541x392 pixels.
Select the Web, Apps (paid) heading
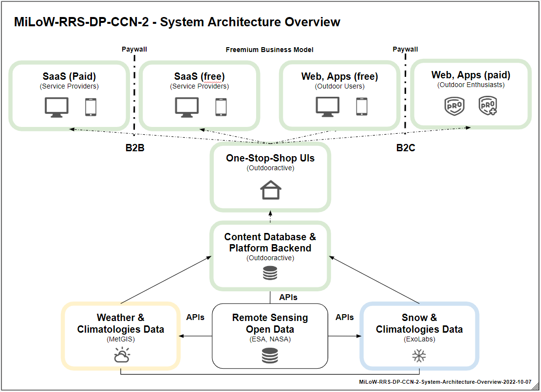[x=471, y=75]
